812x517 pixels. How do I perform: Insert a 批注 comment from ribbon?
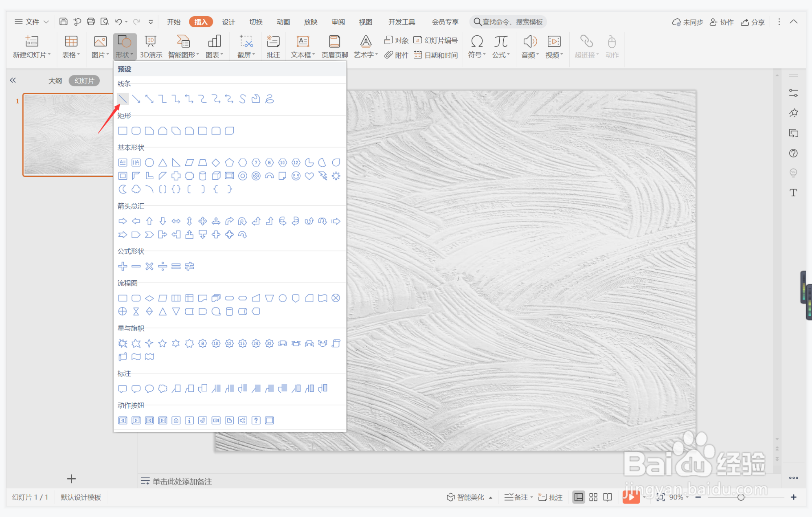click(x=273, y=47)
